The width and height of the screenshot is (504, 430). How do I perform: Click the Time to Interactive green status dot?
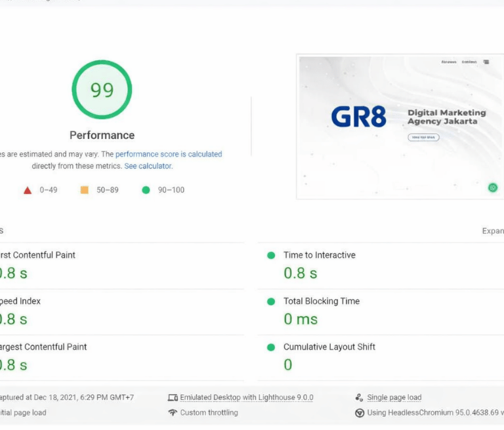click(271, 256)
